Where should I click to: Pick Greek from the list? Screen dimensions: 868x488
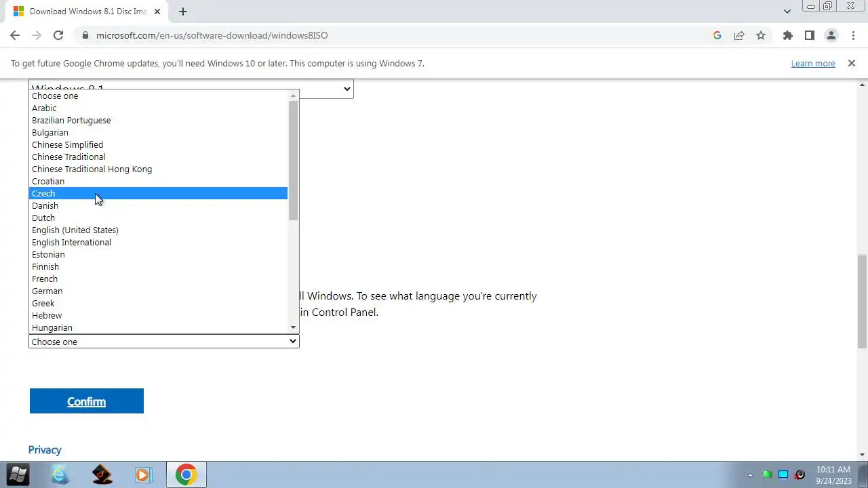(159, 303)
